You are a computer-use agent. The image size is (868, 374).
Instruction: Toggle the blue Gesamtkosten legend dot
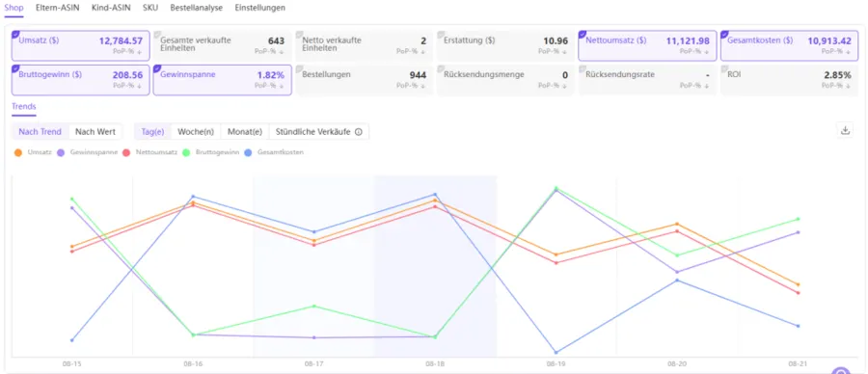click(x=248, y=151)
